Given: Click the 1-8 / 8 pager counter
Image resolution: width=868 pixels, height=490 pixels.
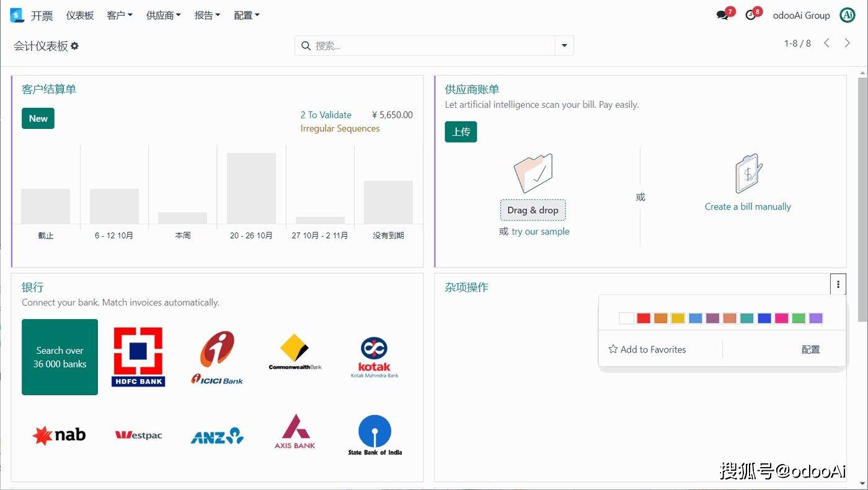Looking at the screenshot, I should [797, 43].
